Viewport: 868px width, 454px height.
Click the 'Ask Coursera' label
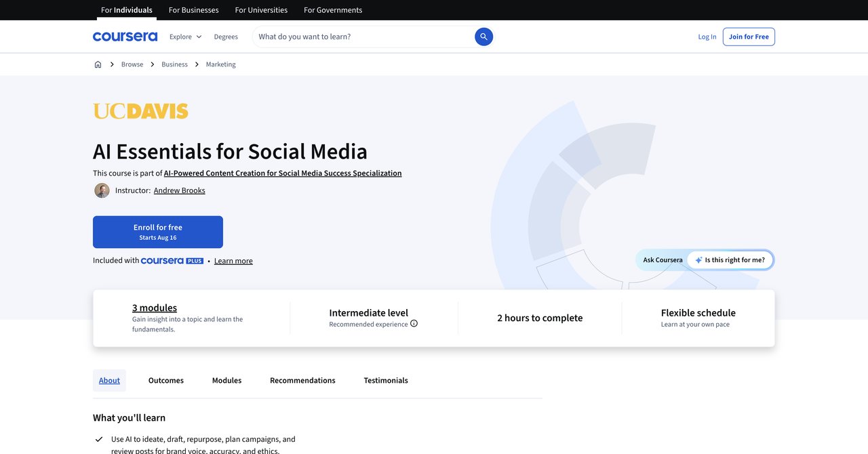663,260
